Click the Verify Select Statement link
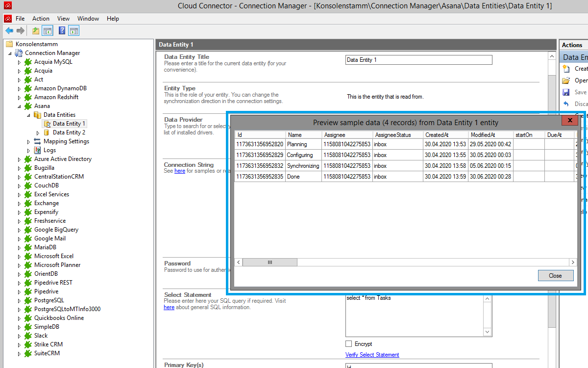This screenshot has height=368, width=588. coord(372,355)
